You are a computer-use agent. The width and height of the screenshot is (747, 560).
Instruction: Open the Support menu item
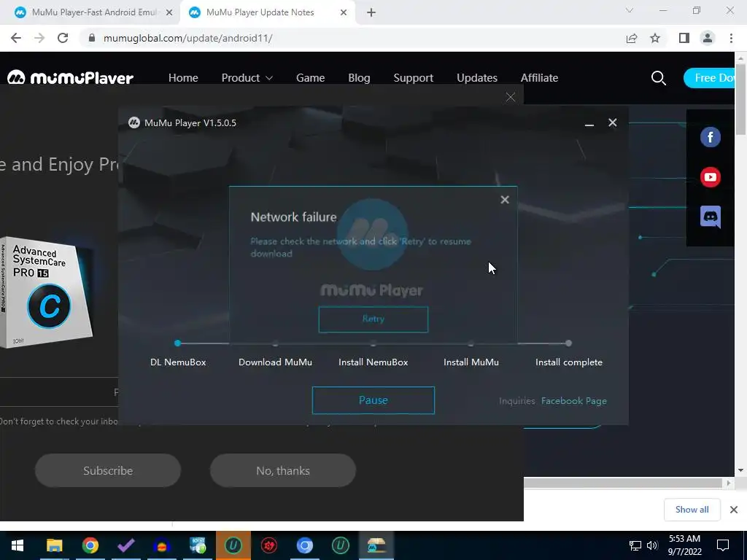[x=413, y=77]
